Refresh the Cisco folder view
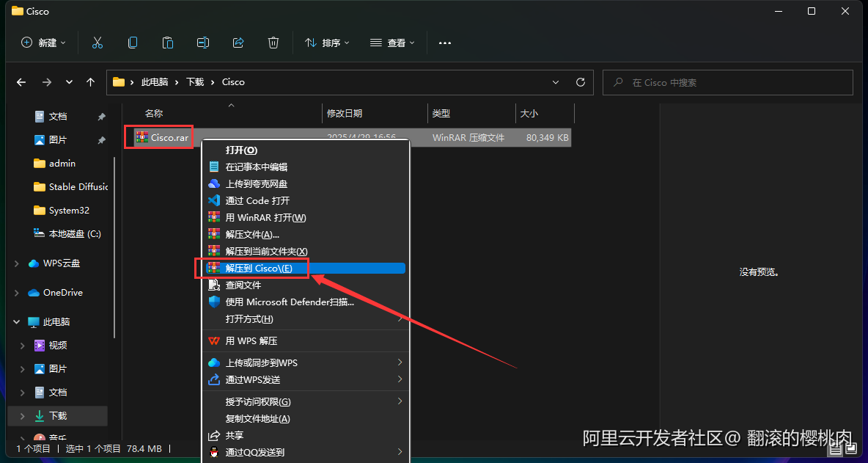868x463 pixels. (x=581, y=82)
